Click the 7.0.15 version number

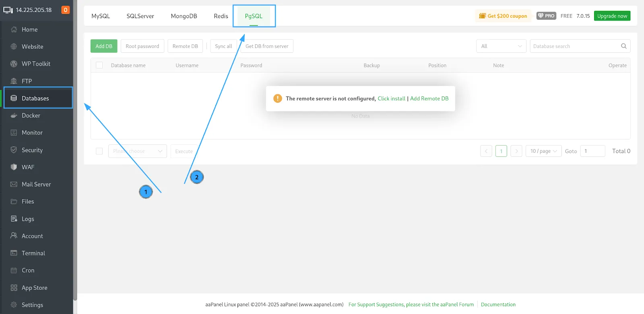(583, 16)
